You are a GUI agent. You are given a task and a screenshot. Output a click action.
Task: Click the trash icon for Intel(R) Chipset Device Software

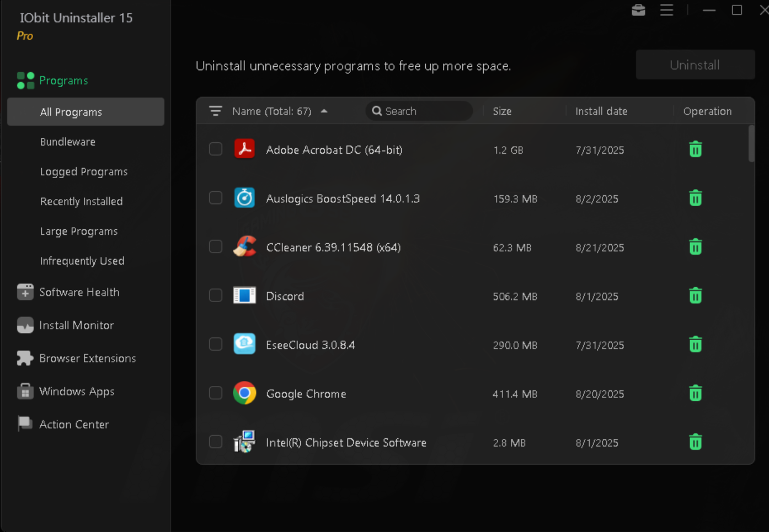point(696,442)
